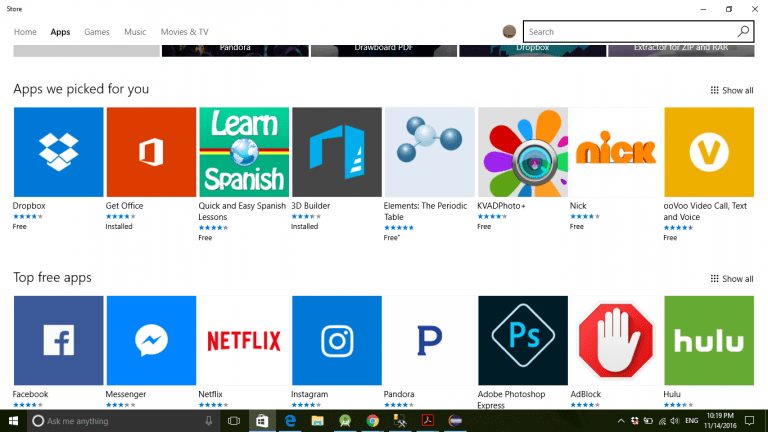Open the volume control in the tray
This screenshot has height=432, width=768.
[x=675, y=421]
